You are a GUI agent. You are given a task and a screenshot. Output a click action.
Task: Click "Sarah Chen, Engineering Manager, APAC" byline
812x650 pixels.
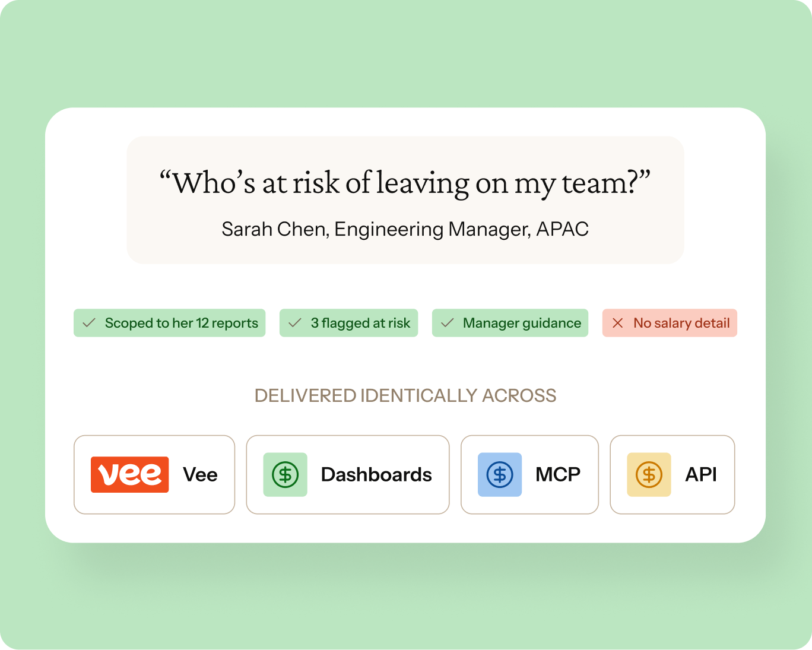click(405, 229)
